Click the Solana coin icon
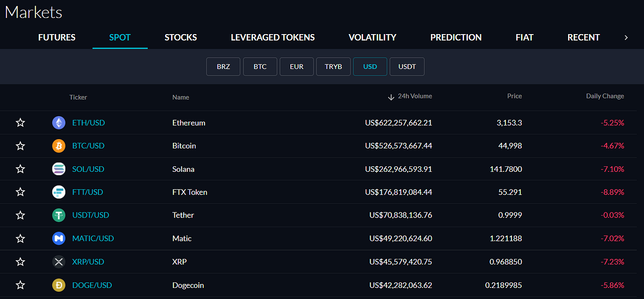Viewport: 644px width, 299px height. (x=58, y=169)
